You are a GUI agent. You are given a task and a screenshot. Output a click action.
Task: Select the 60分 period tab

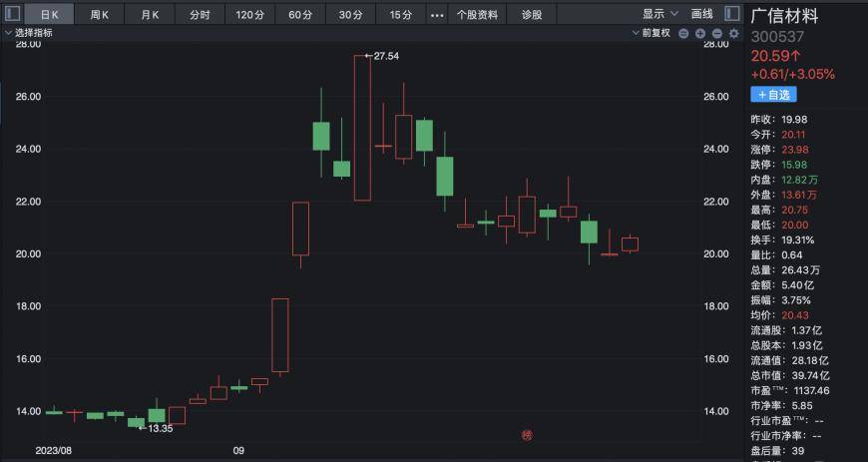coord(300,15)
